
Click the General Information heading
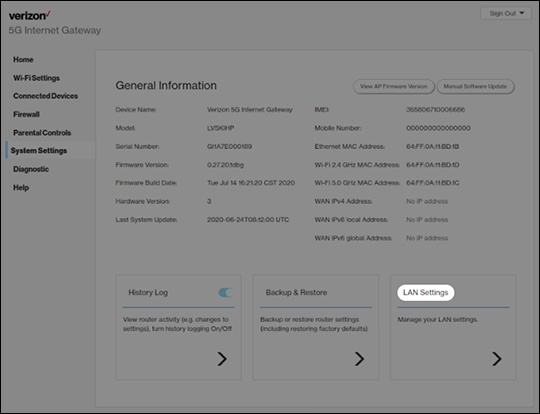166,85
